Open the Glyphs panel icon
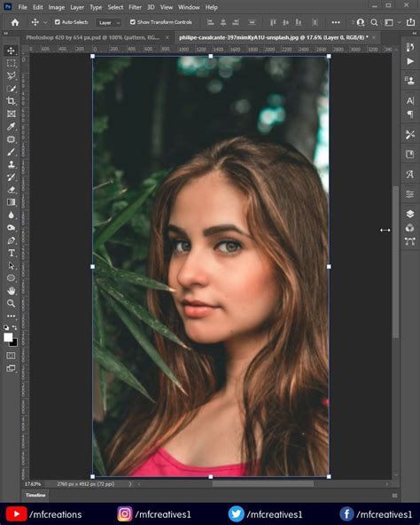Viewport: 420px width, 525px height. tap(410, 175)
